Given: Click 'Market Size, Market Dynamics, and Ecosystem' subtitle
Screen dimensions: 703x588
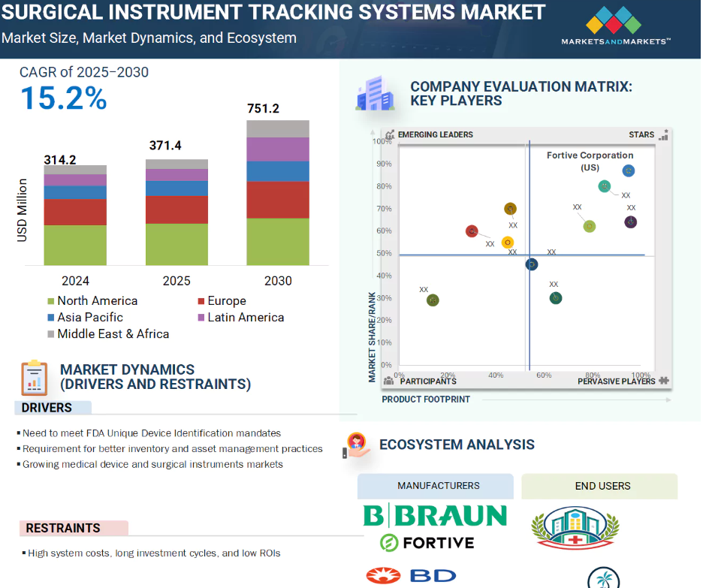Looking at the screenshot, I should [149, 38].
